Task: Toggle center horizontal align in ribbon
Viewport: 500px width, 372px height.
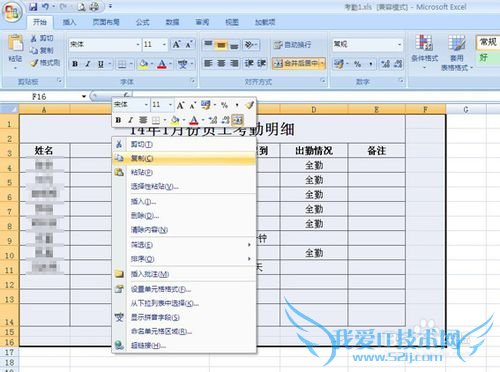Action: click(x=221, y=63)
